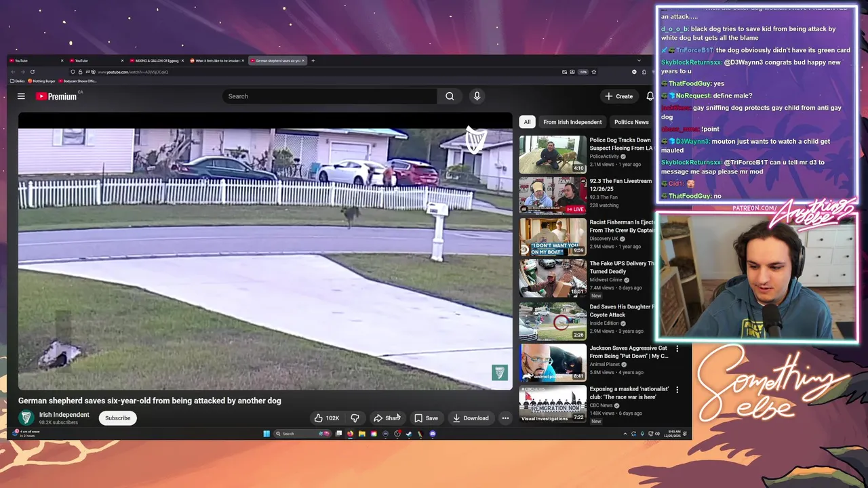The image size is (868, 488).
Task: Open PoliceActivity channel under Police Dog video
Action: [x=604, y=157]
